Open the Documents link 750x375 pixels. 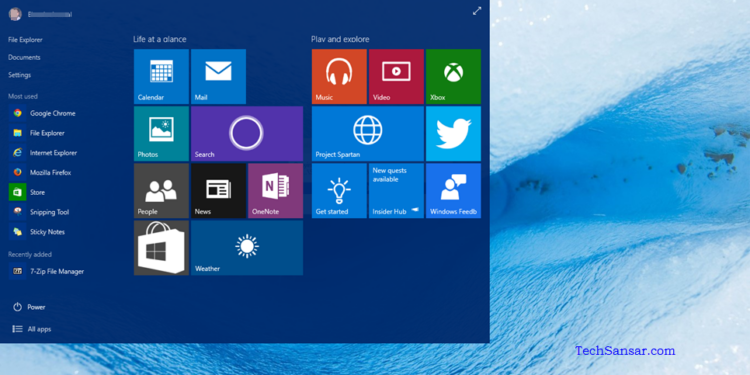coord(24,57)
